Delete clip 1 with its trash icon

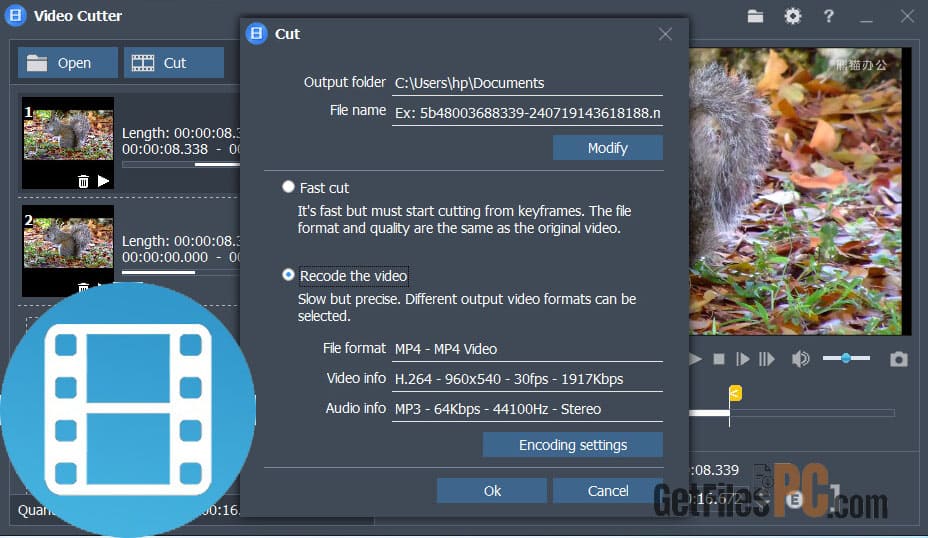83,181
